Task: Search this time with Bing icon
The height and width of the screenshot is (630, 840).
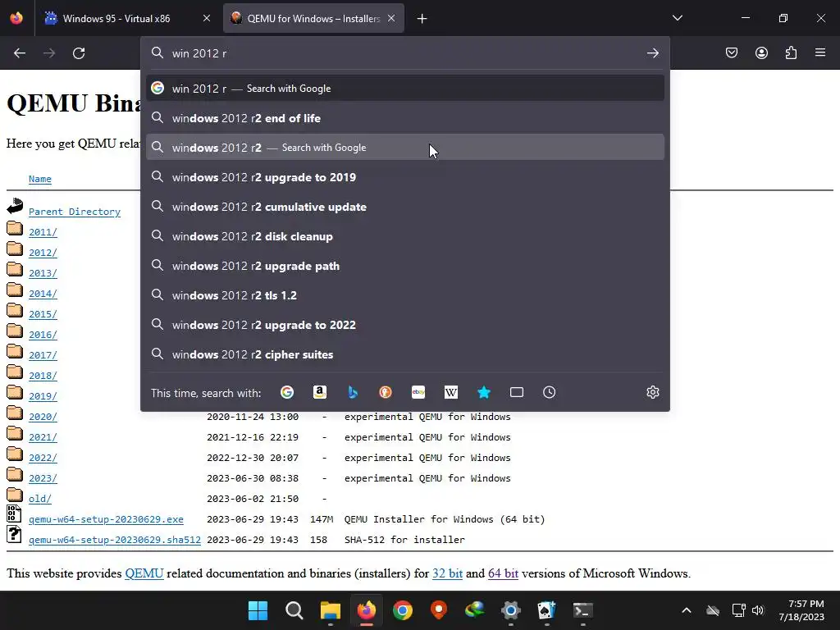Action: [x=353, y=393]
